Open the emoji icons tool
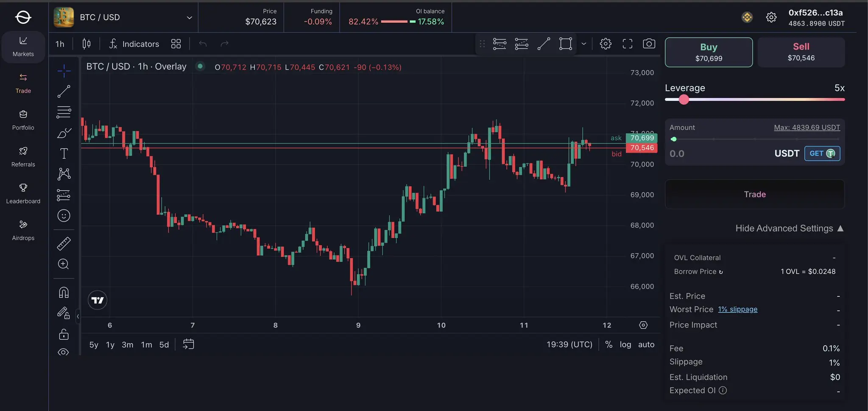 [x=64, y=216]
